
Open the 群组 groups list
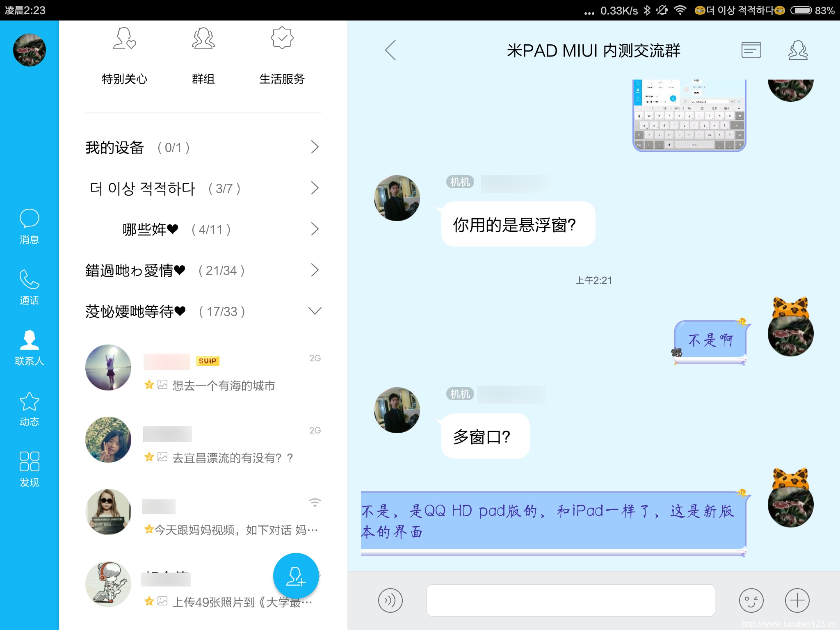203,56
